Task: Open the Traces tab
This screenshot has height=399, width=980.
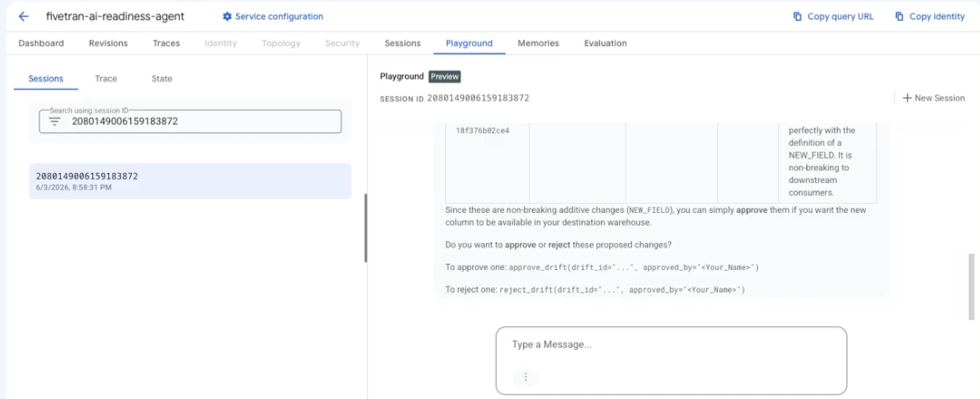Action: pos(166,43)
